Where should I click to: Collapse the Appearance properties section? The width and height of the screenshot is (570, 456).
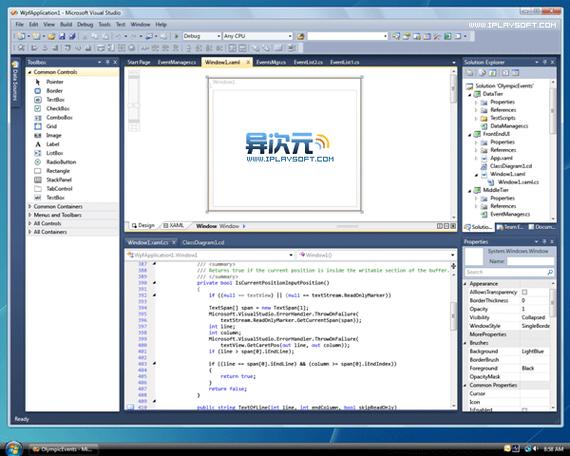coord(466,284)
